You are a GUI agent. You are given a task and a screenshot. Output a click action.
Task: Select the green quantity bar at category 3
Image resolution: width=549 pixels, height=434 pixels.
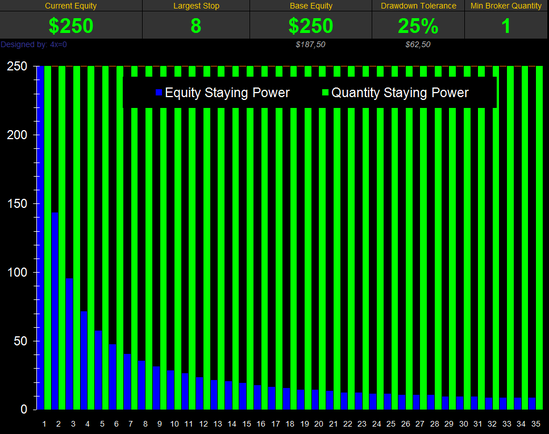(76, 238)
